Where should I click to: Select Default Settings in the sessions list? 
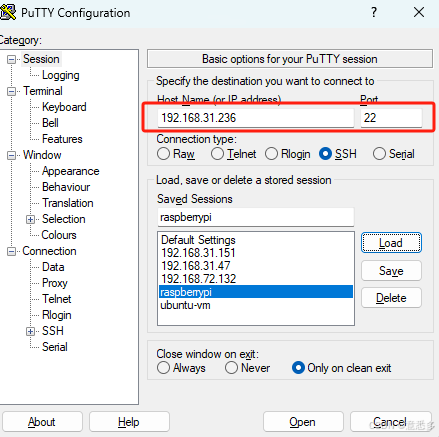coord(256,240)
